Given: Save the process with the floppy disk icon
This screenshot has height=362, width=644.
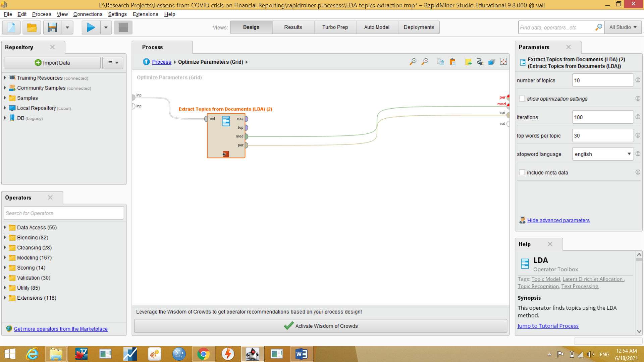Looking at the screenshot, I should coord(52,27).
